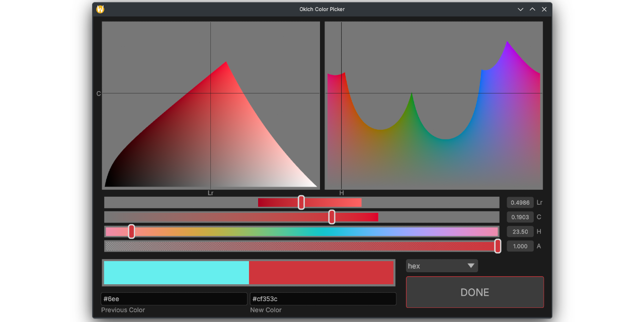Select the C value field showing 0.1903

point(520,217)
